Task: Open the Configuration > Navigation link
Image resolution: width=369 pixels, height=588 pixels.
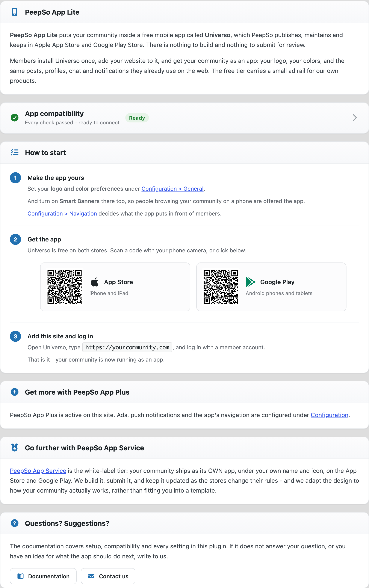Action: point(62,214)
